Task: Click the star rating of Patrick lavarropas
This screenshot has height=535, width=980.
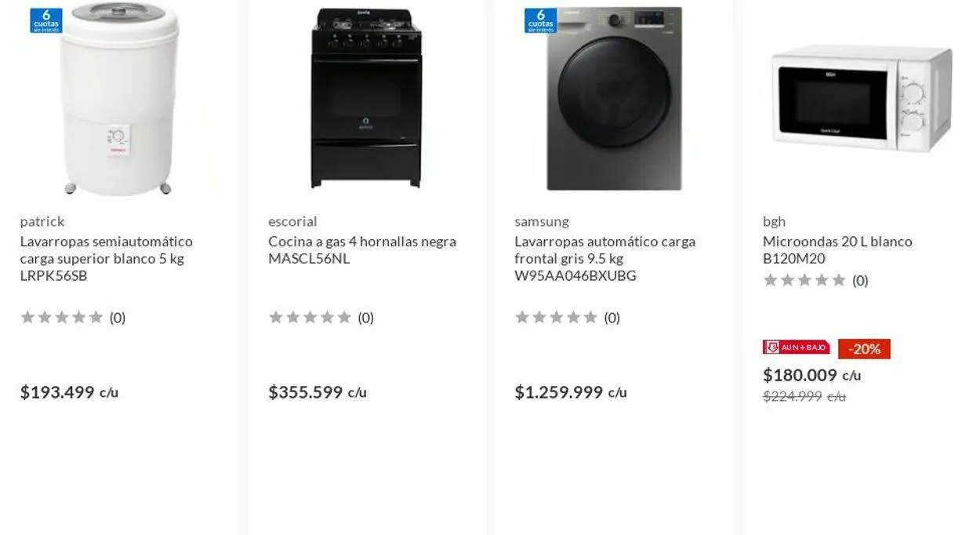Action: coord(62,318)
